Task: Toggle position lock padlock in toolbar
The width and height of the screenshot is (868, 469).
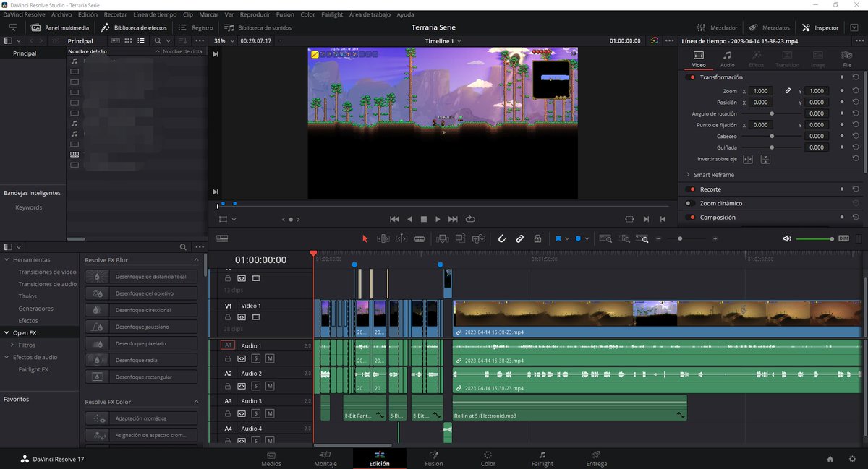Action: 537,238
